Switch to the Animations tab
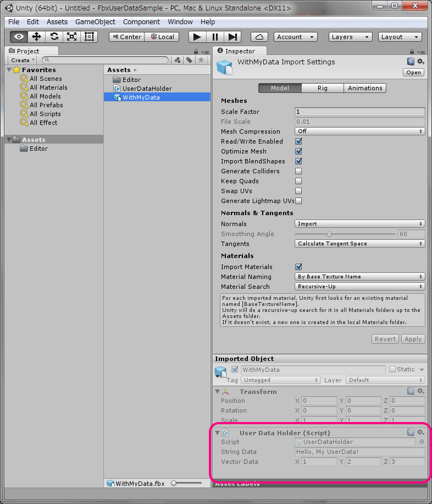Image resolution: width=432 pixels, height=504 pixels. pos(365,88)
